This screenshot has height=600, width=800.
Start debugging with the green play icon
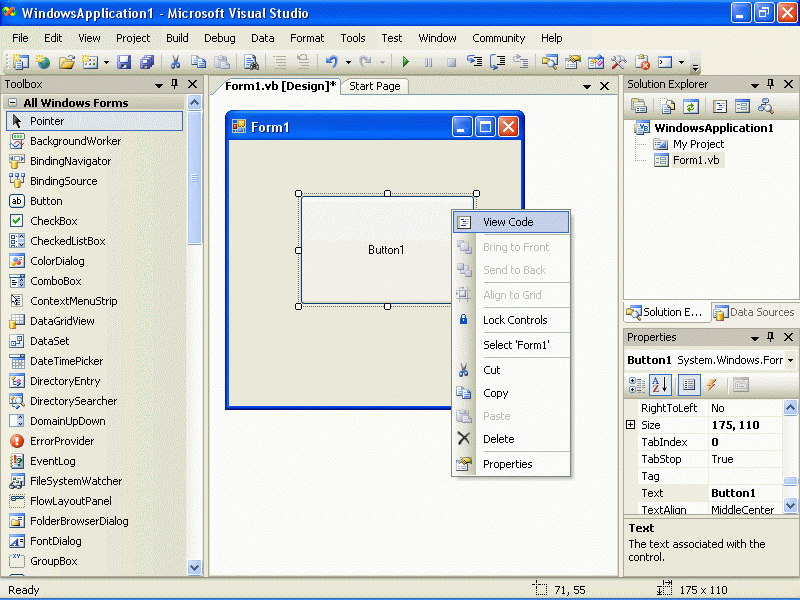click(406, 62)
